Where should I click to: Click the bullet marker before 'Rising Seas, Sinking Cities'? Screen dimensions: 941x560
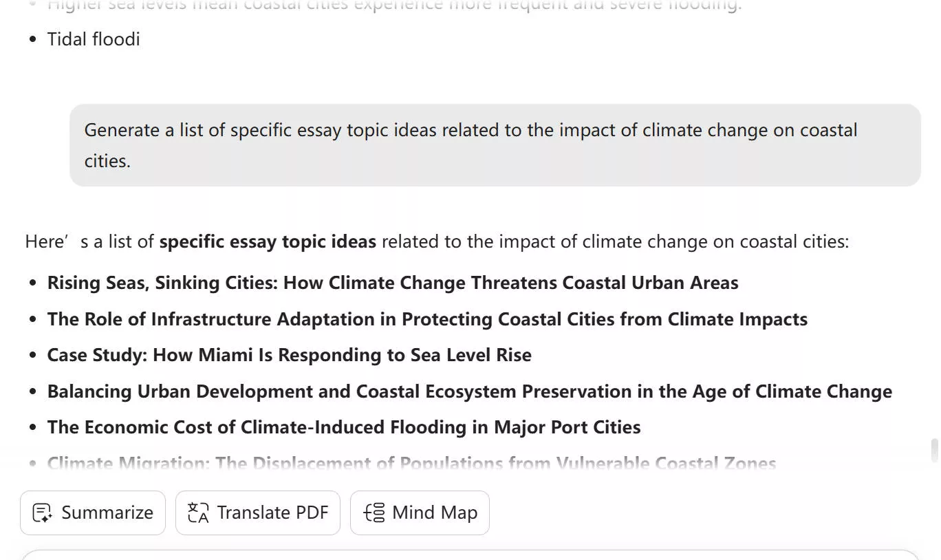[32, 283]
